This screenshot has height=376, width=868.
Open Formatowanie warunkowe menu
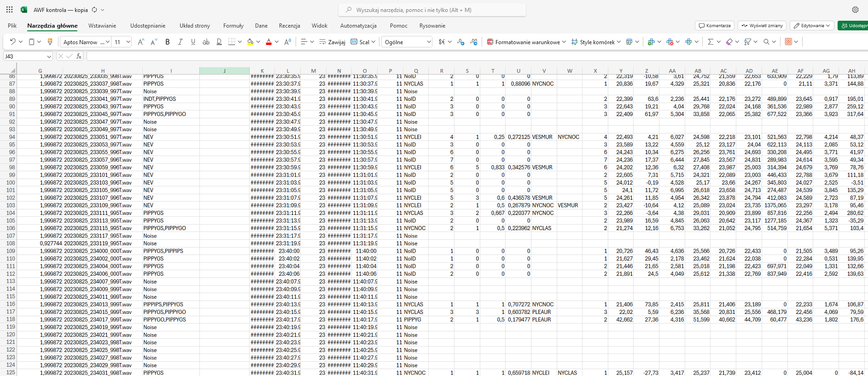point(526,42)
